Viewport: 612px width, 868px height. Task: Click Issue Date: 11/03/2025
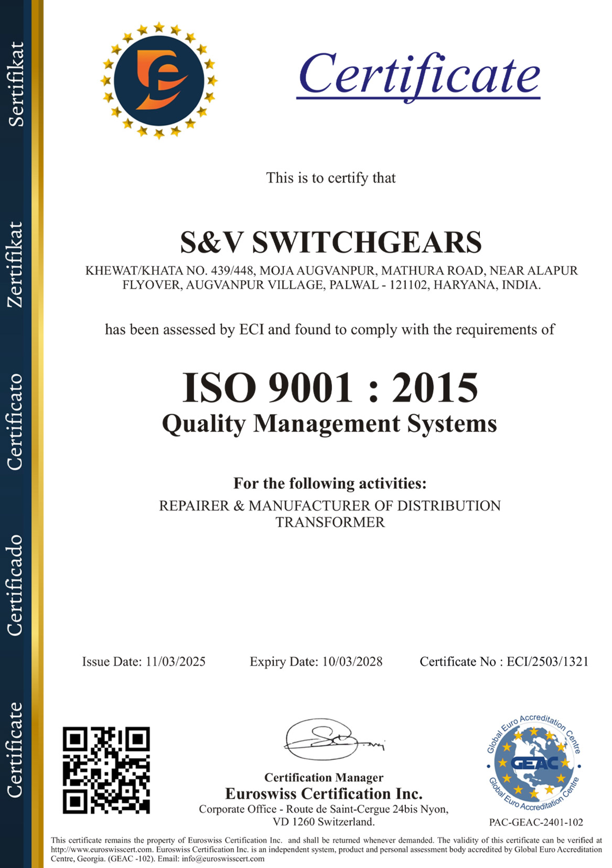[x=144, y=662]
